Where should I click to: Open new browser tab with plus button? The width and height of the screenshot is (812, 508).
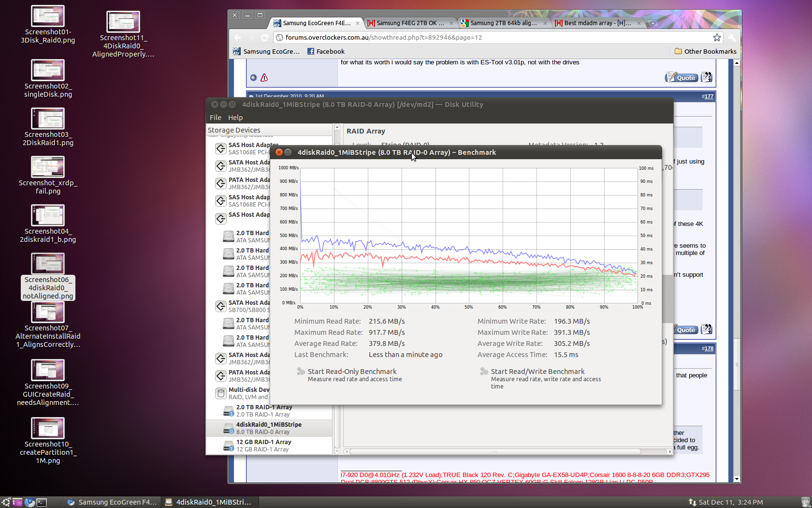pyautogui.click(x=652, y=23)
